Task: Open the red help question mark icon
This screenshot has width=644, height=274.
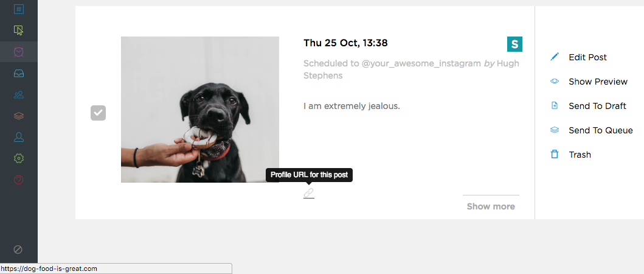Action: click(18, 180)
